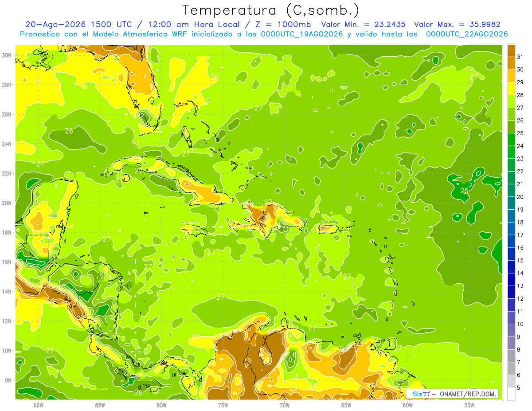Click the 65W longitude label
Screen dimensions: 532x411
(x=346, y=405)
